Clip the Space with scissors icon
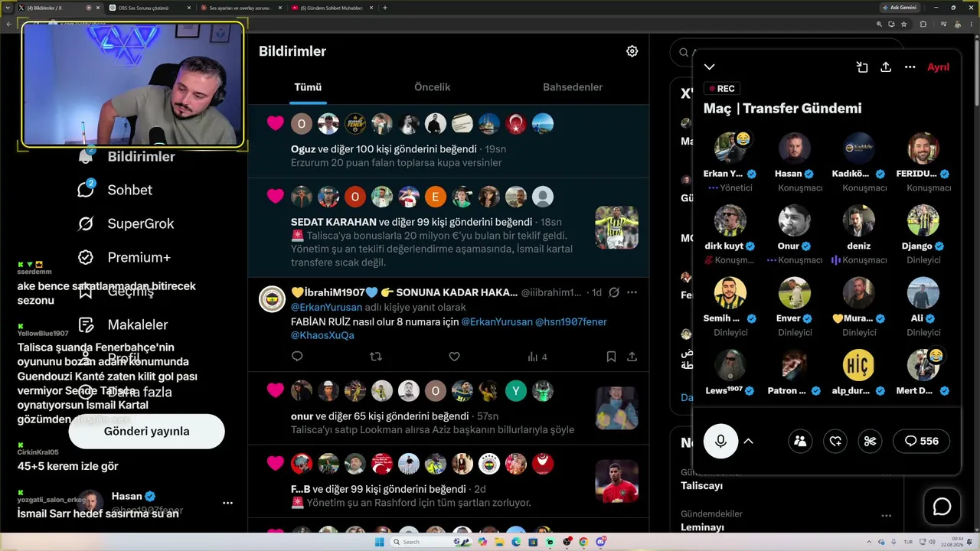Screen dimensions: 980x551 click(x=870, y=441)
